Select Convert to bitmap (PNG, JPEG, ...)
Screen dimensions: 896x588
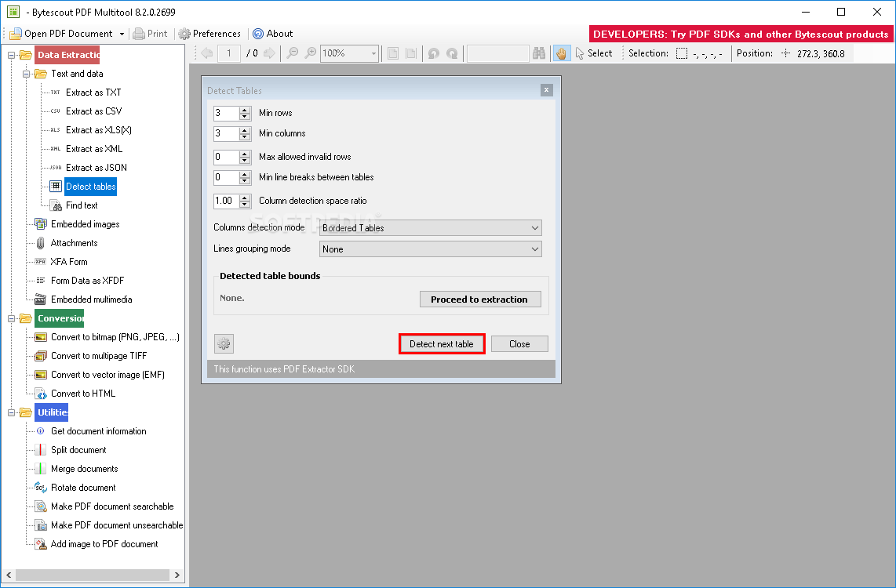[115, 337]
